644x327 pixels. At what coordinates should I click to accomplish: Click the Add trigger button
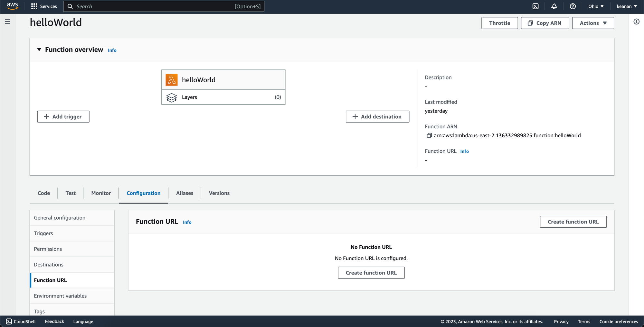click(x=63, y=117)
